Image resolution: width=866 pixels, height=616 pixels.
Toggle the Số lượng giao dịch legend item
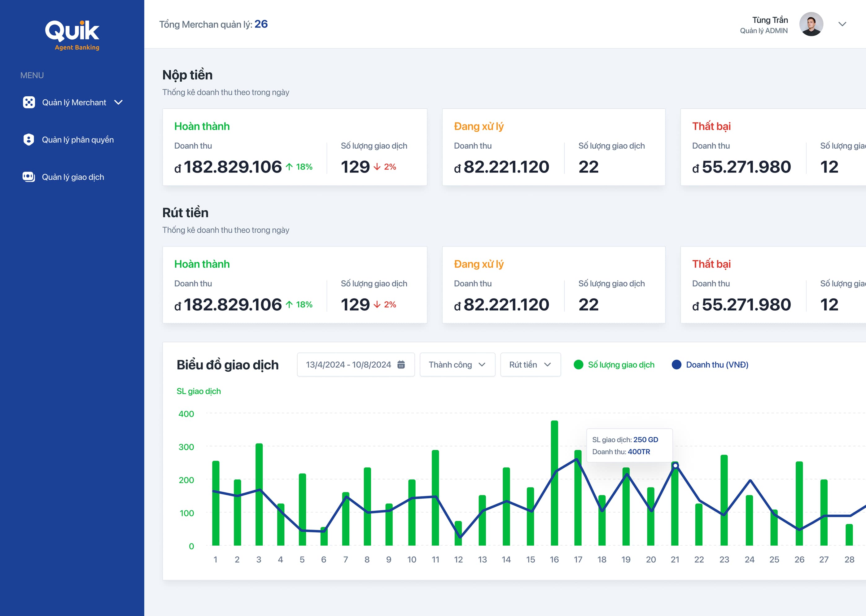coord(614,365)
